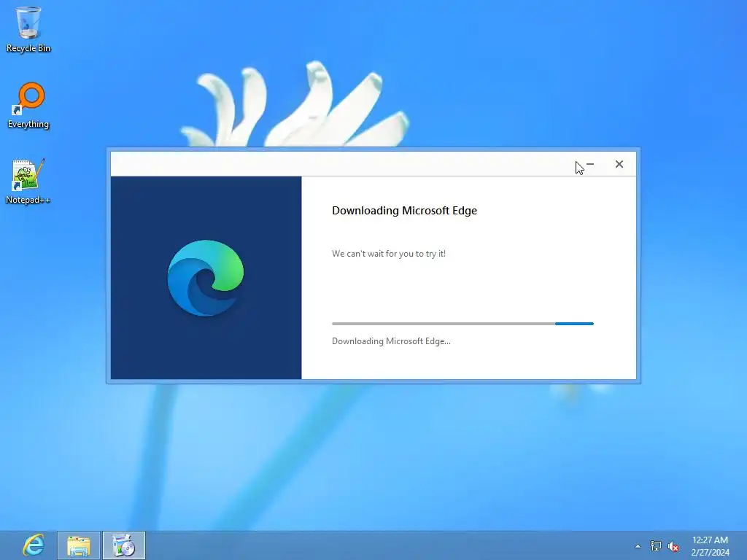
Task: Close the Edge installer window
Action: [x=619, y=164]
